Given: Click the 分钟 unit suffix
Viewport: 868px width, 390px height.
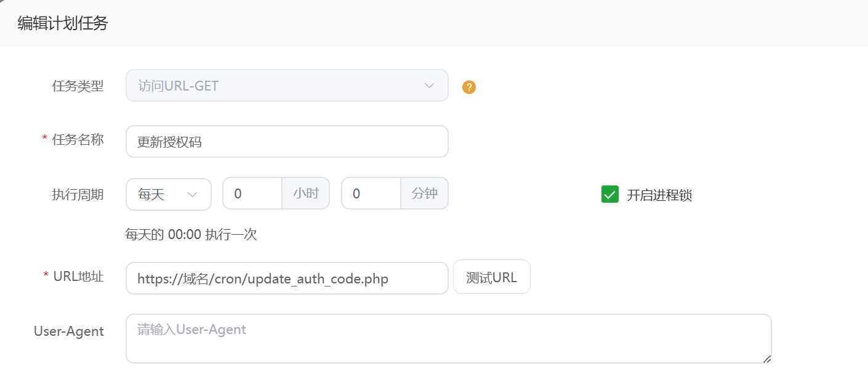Looking at the screenshot, I should tap(425, 194).
